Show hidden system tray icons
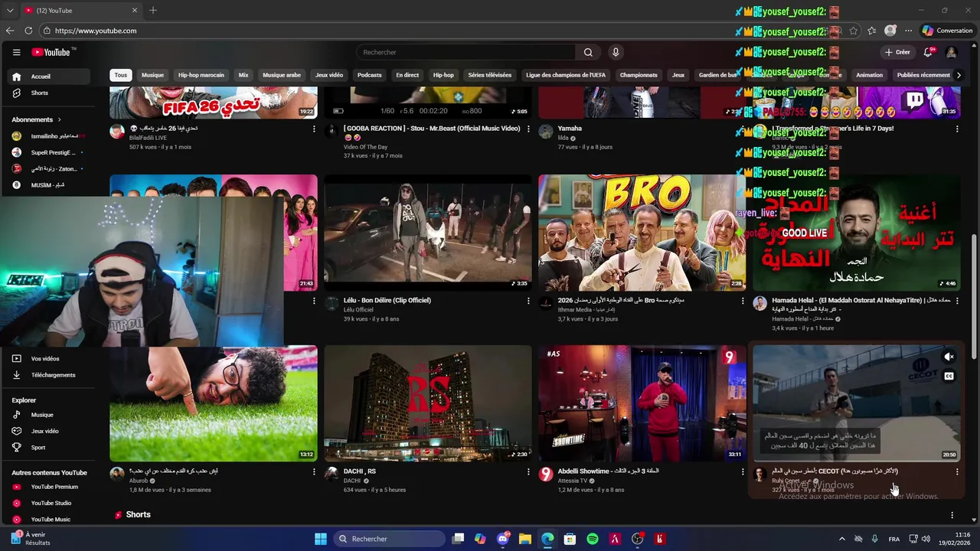The image size is (980, 551). (x=842, y=539)
